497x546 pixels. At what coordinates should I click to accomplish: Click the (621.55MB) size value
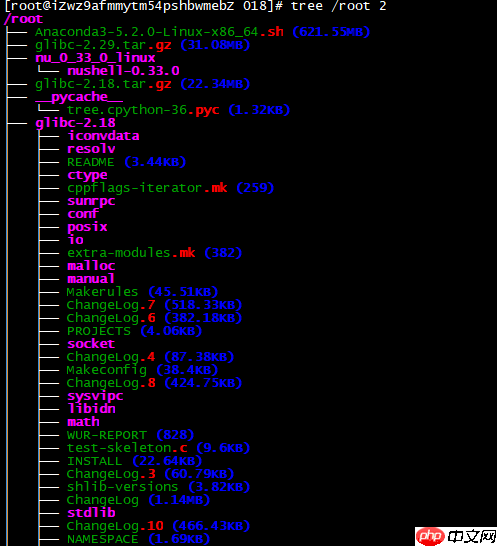coord(331,32)
